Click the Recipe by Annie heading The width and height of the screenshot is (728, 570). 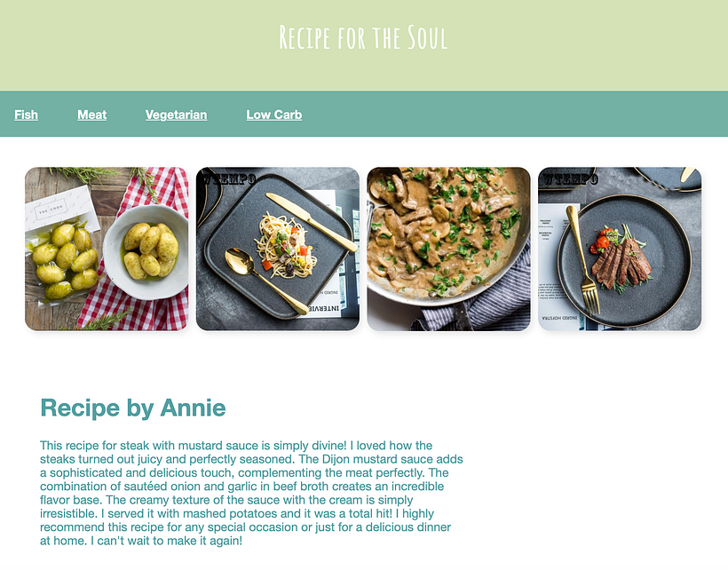[133, 408]
